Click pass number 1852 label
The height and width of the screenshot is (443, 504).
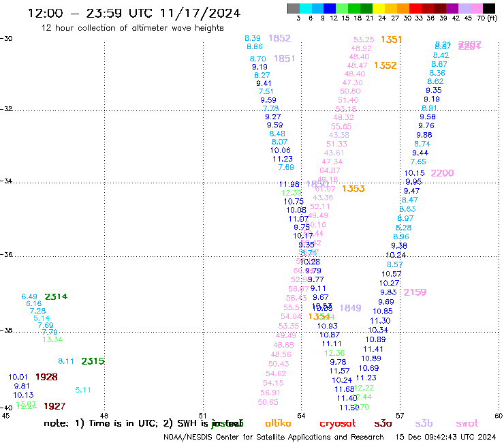[280, 38]
